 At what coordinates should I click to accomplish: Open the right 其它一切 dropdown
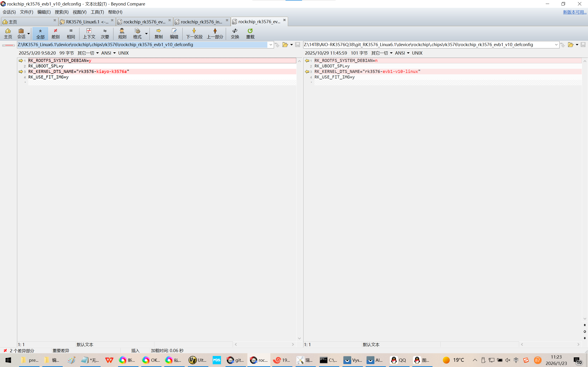(382, 53)
